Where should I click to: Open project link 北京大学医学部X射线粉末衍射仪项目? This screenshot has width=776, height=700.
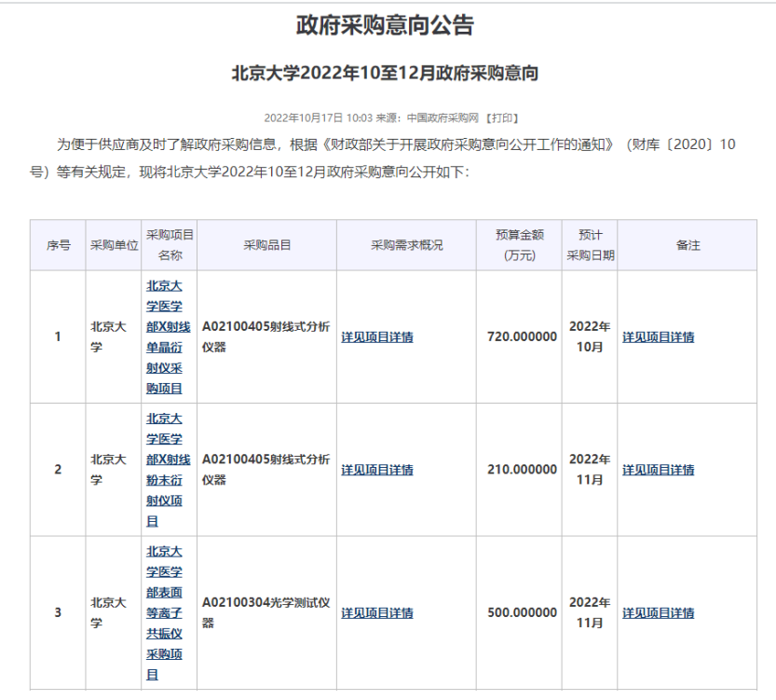[x=169, y=470]
